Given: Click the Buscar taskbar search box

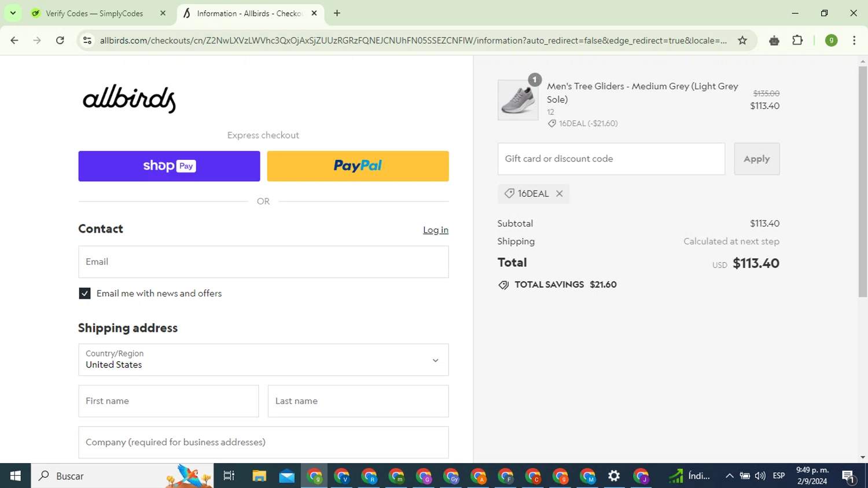Looking at the screenshot, I should (122, 476).
